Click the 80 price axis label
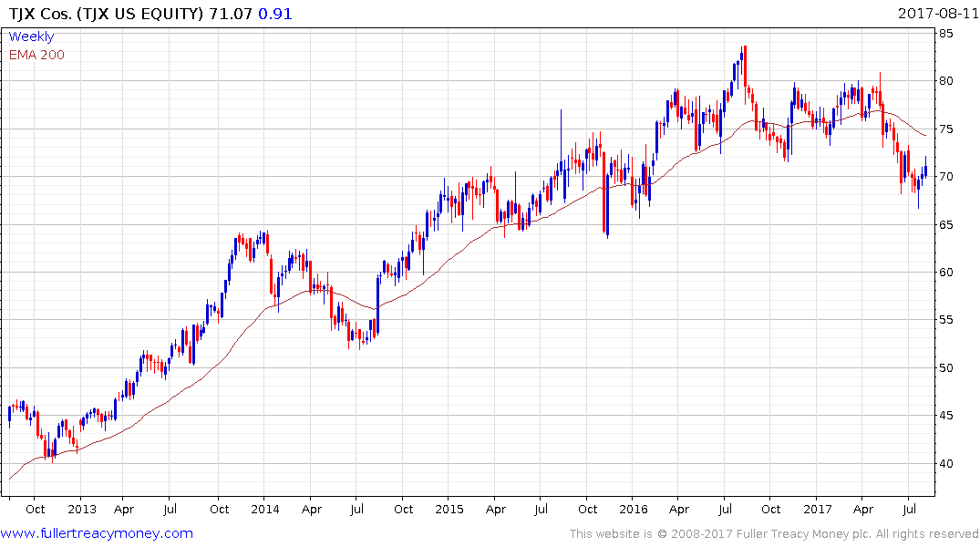The height and width of the screenshot is (547, 980). 946,80
